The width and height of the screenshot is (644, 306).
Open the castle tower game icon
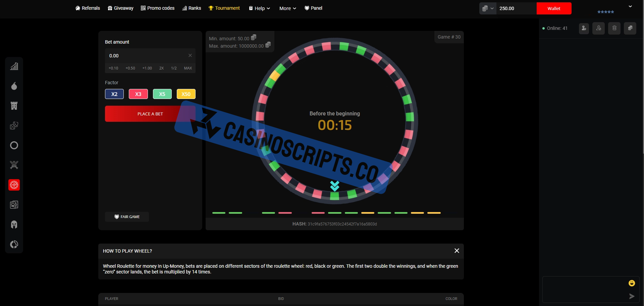pos(14,106)
